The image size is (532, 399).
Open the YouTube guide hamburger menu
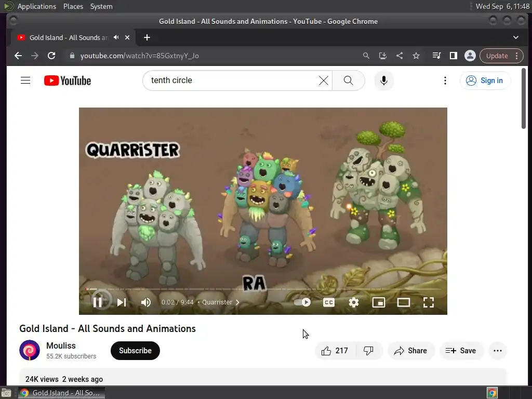pos(25,81)
